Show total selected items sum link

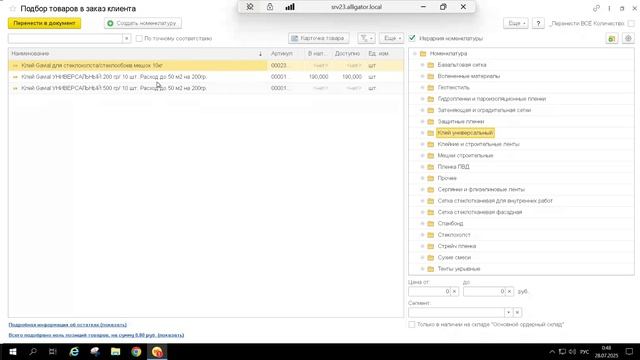[96, 335]
